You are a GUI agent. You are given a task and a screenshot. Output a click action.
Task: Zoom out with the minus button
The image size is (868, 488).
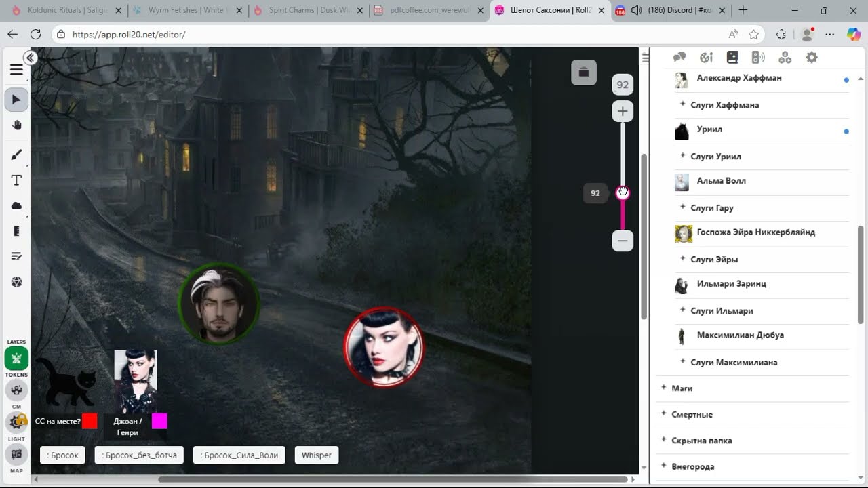[623, 241]
